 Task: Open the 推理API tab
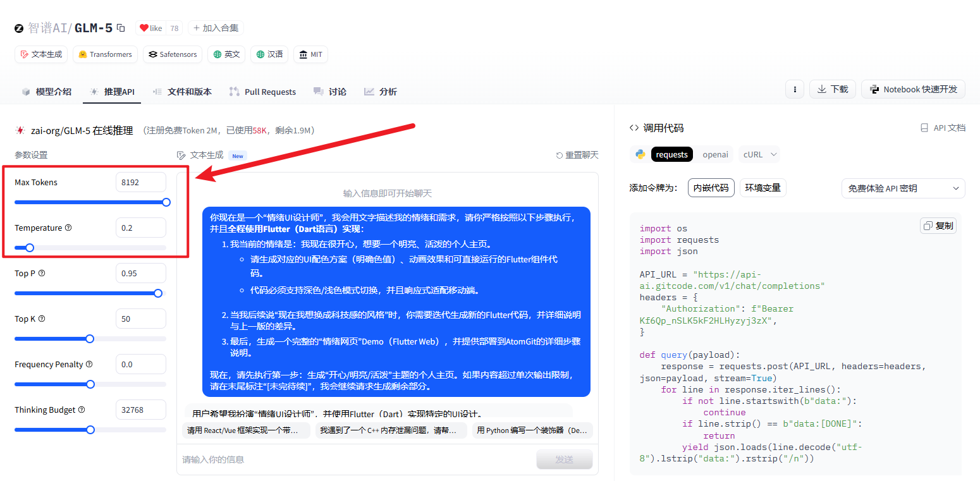tap(113, 92)
